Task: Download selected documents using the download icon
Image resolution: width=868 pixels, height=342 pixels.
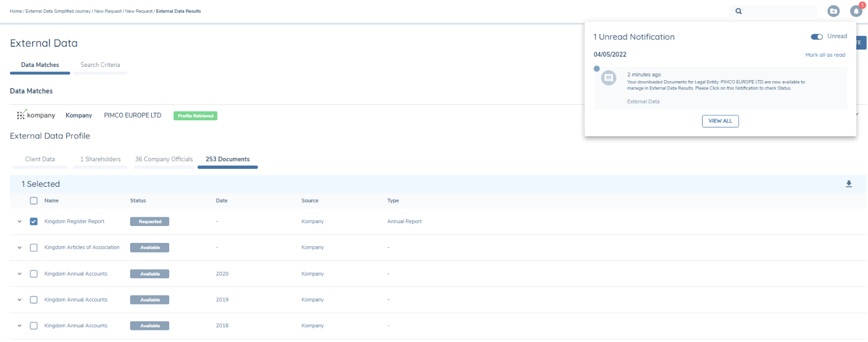Action: pyautogui.click(x=848, y=184)
